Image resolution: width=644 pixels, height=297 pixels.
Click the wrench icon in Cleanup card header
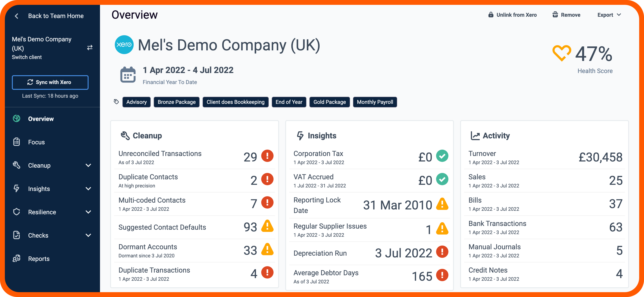click(125, 136)
